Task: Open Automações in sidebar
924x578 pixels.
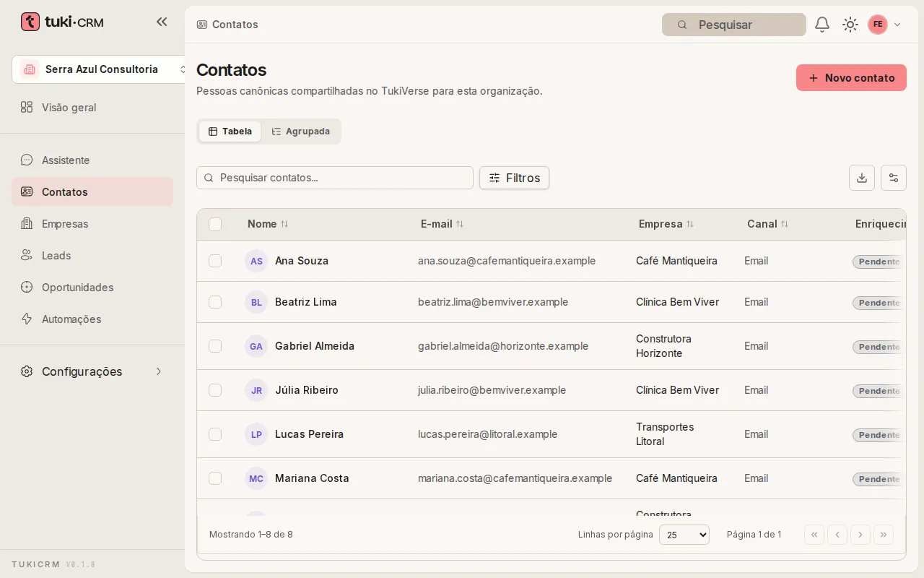Action: click(92, 319)
